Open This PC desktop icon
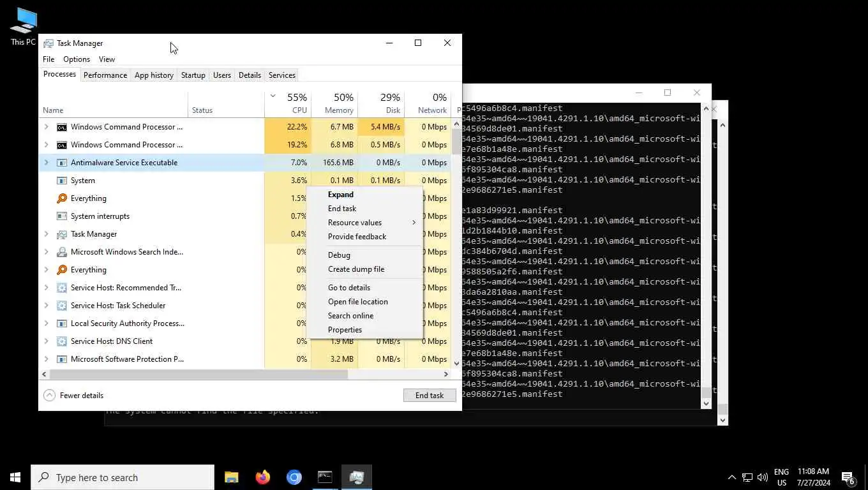This screenshot has width=868, height=490. coord(23,27)
